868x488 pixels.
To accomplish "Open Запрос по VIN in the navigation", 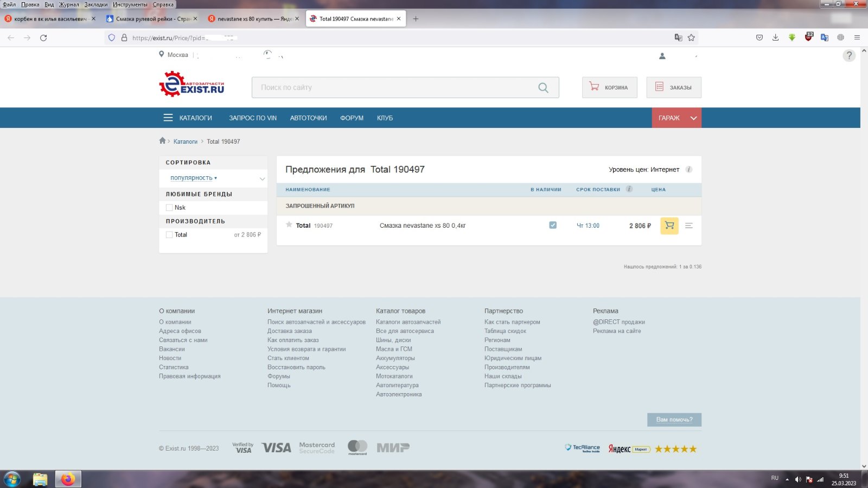I will (253, 118).
